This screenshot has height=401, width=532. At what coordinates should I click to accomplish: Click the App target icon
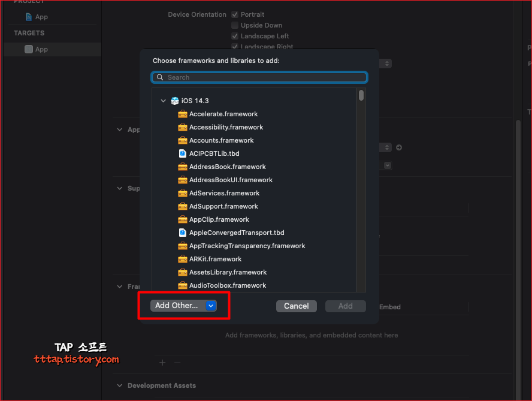click(x=29, y=49)
